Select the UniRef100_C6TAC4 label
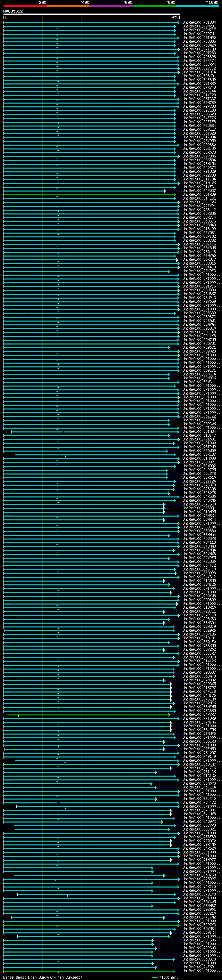The width and height of the screenshot is (222, 980). click(x=199, y=72)
